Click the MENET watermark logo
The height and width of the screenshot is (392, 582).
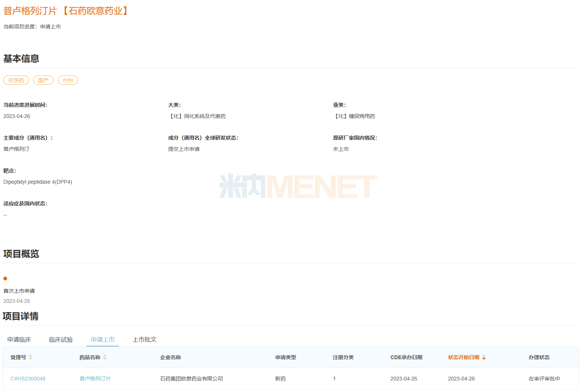click(298, 186)
